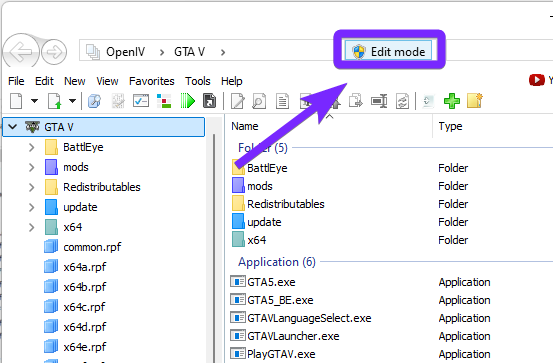This screenshot has width=553, height=363.
Task: Open the Favorites menu
Action: (x=152, y=81)
